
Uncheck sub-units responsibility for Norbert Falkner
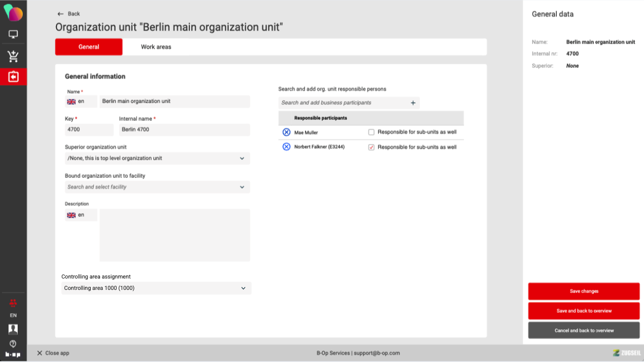(x=371, y=147)
